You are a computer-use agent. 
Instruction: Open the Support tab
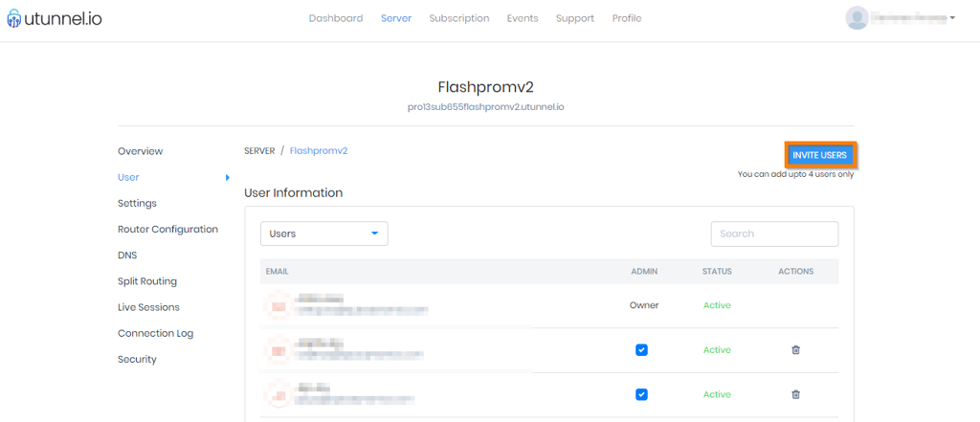pyautogui.click(x=575, y=18)
